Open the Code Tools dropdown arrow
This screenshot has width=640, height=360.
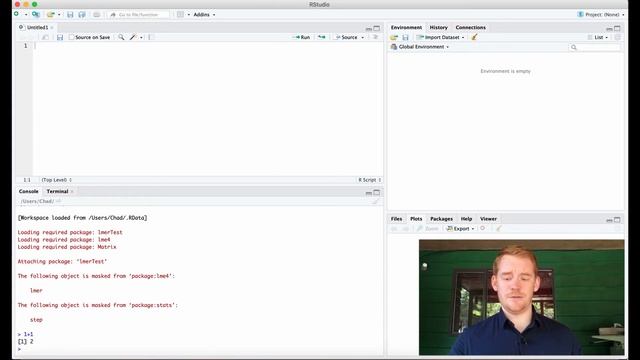pos(142,38)
